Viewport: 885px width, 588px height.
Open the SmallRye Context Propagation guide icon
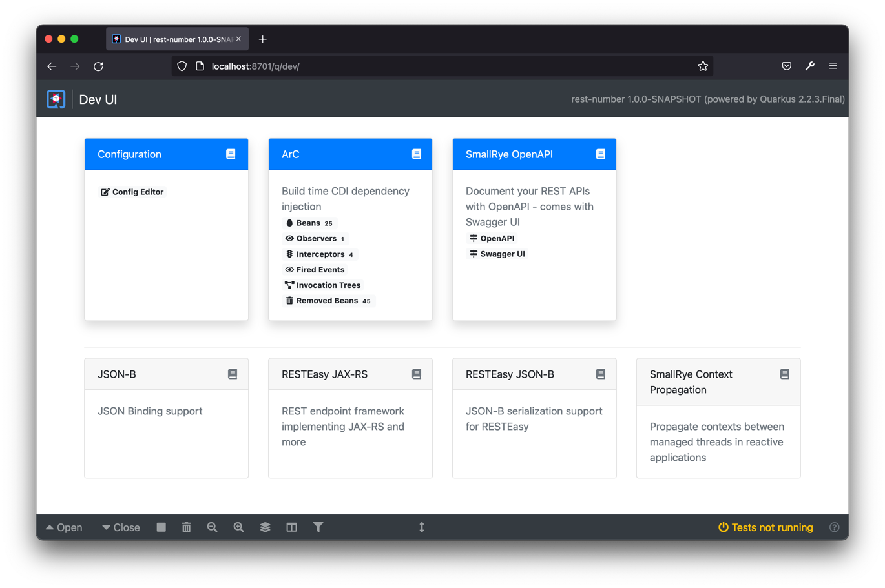coord(785,374)
